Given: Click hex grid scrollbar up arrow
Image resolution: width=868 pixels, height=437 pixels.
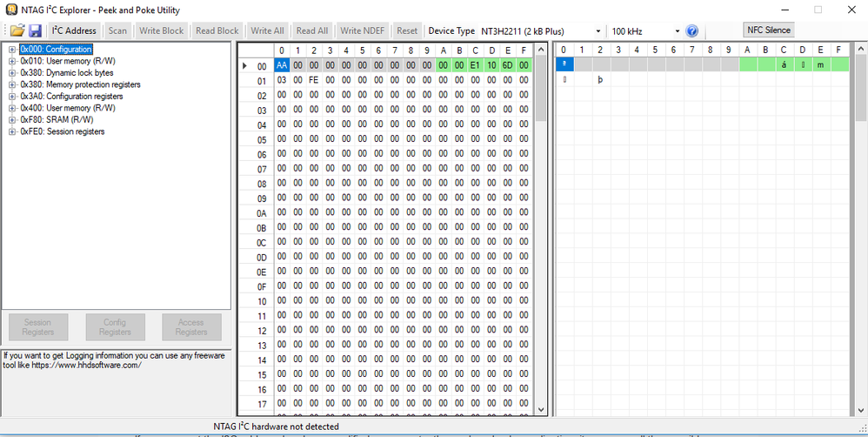Looking at the screenshot, I should point(541,50).
